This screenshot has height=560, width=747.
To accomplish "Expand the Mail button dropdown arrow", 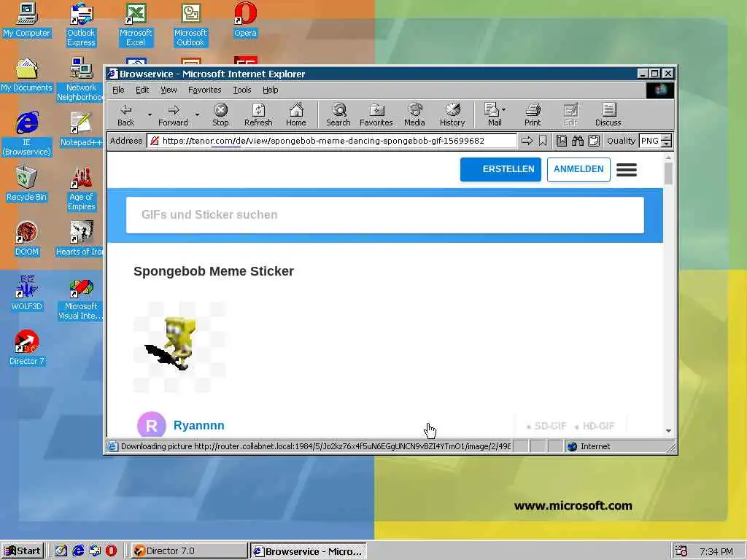I will click(504, 109).
